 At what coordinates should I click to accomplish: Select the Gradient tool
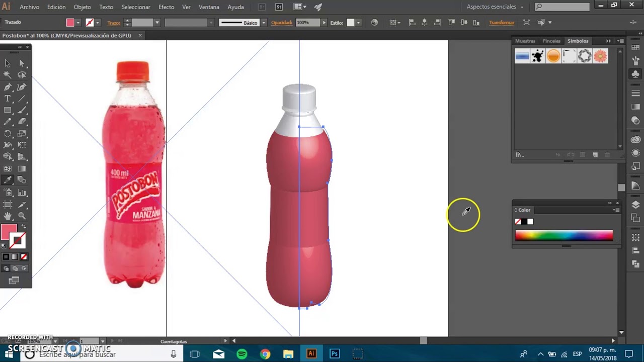22,169
